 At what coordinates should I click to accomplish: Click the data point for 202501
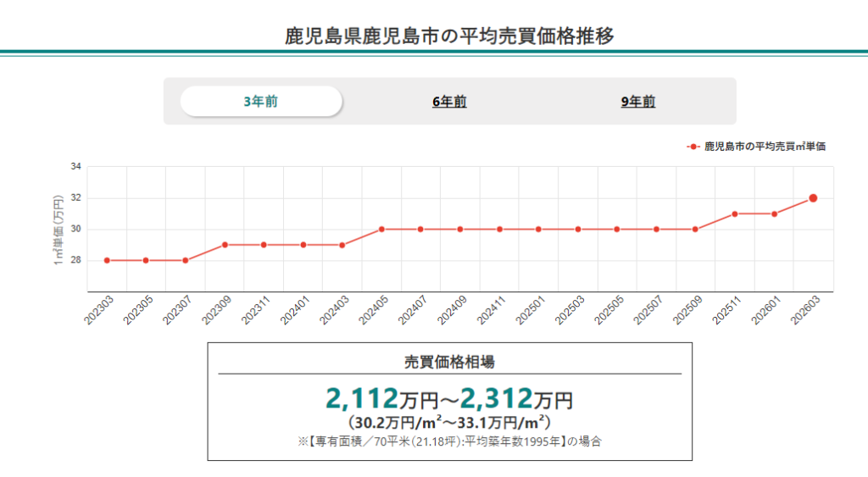pyautogui.click(x=538, y=229)
